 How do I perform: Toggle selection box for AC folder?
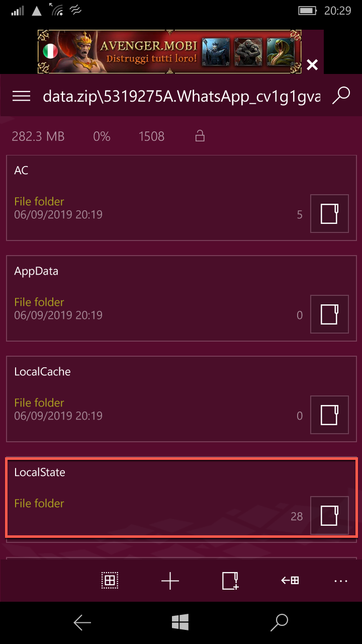(x=330, y=213)
